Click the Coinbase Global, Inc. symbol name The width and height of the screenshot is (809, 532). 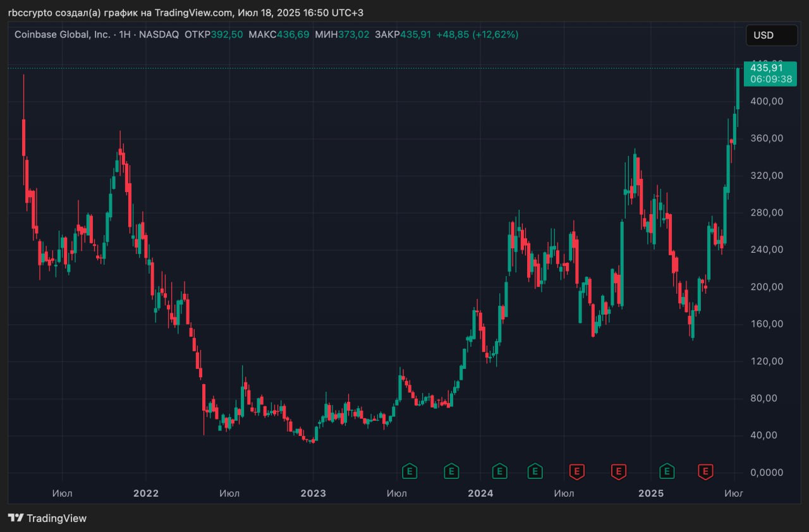tap(62, 35)
